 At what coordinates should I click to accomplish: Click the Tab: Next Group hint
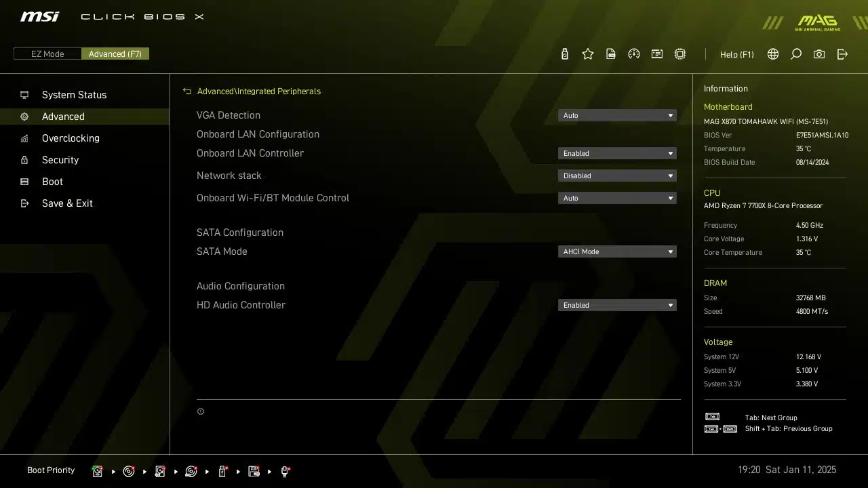pos(771,418)
